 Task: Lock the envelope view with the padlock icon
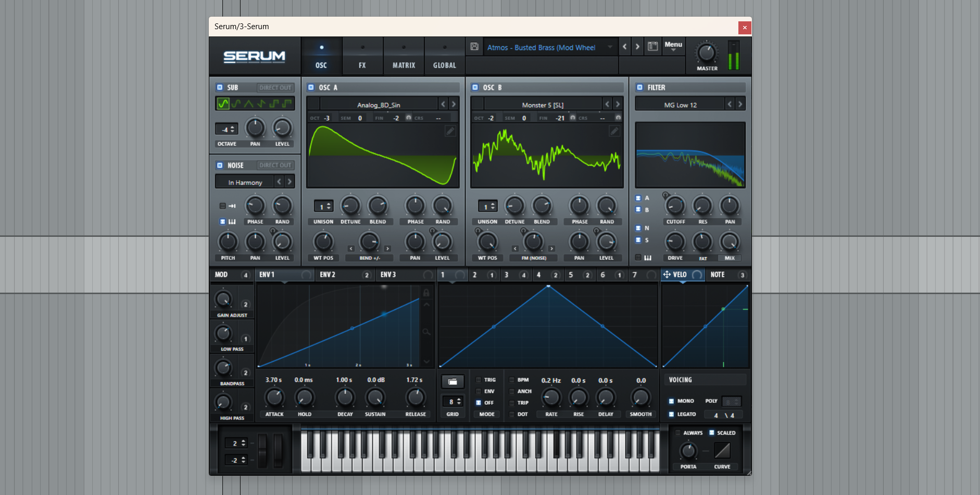click(x=426, y=293)
